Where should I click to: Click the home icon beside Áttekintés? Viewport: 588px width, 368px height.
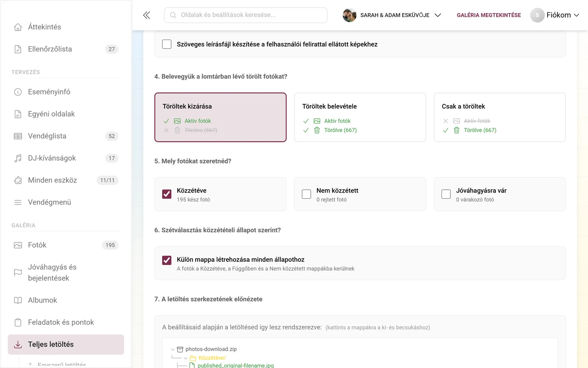point(18,27)
